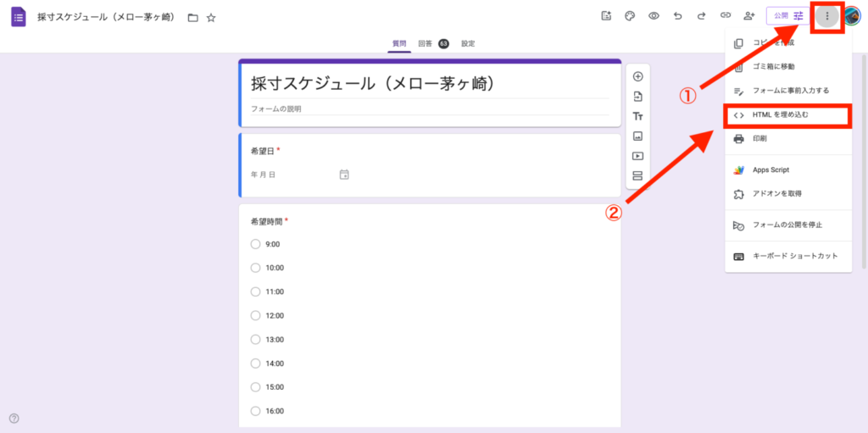The image size is (868, 433).
Task: Select the 9:00 radio option
Action: point(255,244)
